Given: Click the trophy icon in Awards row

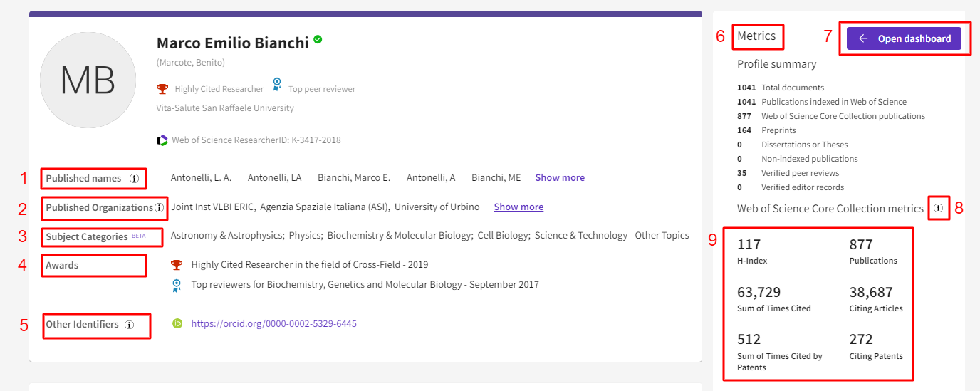Looking at the screenshot, I should point(177,265).
